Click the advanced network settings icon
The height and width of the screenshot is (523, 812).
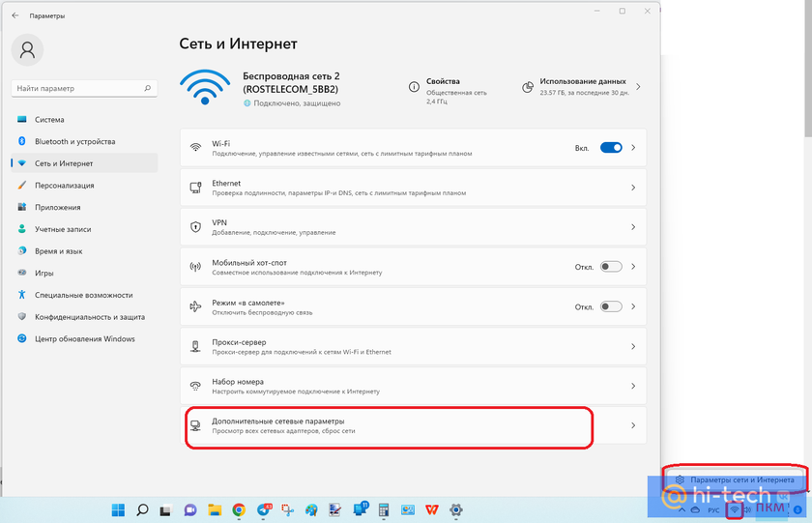pos(195,425)
